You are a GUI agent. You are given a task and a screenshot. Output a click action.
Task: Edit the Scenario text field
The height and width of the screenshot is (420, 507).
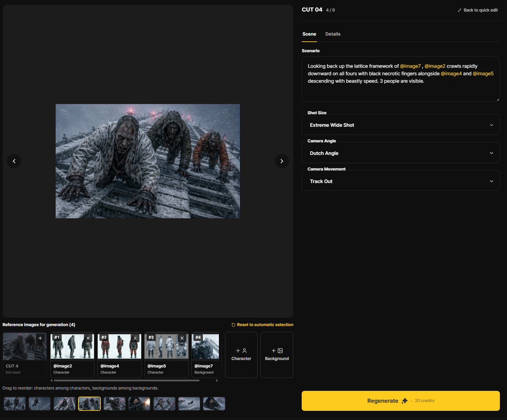(x=400, y=79)
